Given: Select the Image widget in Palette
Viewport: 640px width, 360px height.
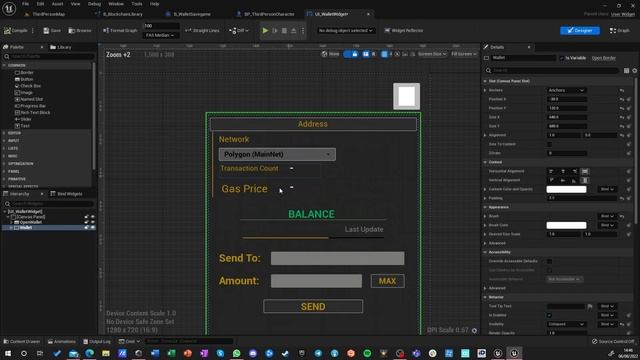Looking at the screenshot, I should click(x=24, y=93).
